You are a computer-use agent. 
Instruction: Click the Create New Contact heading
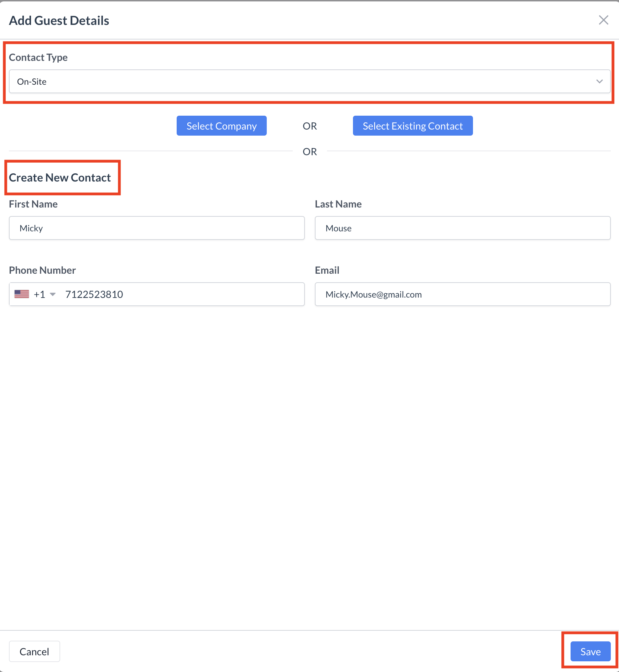click(x=60, y=178)
